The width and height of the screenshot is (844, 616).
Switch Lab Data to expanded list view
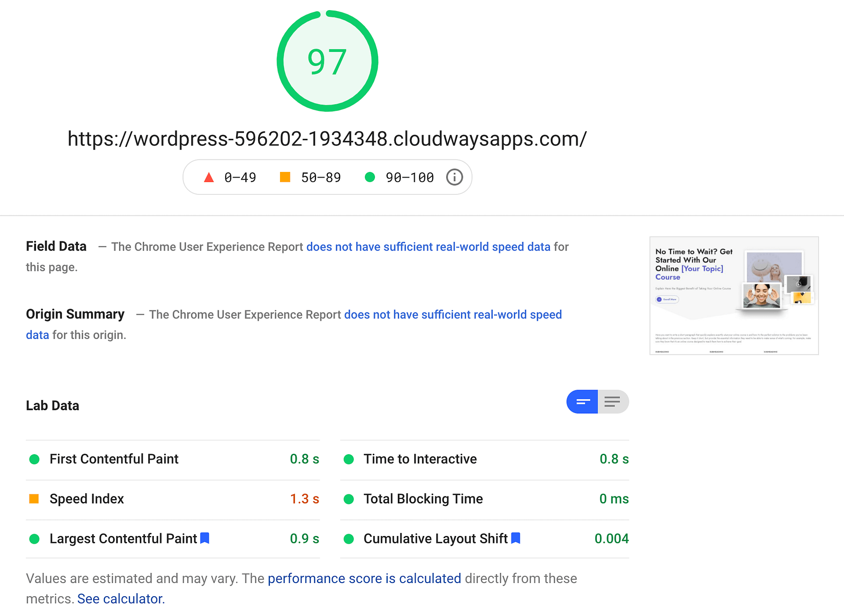(x=612, y=401)
